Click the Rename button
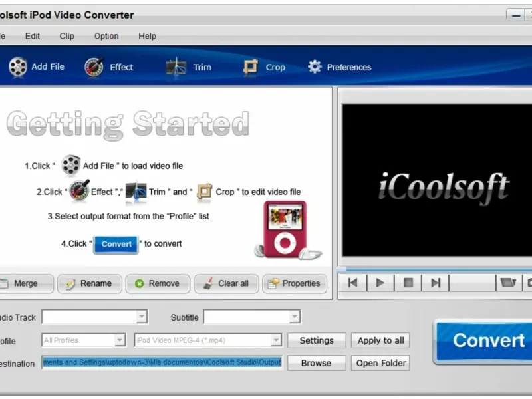The image size is (532, 399). [90, 284]
